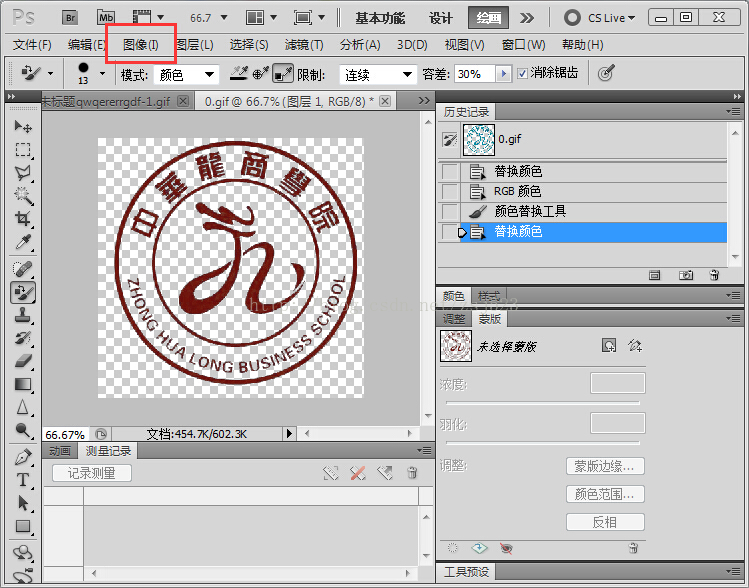
Task: Select the Path Selection tool
Action: click(x=22, y=503)
